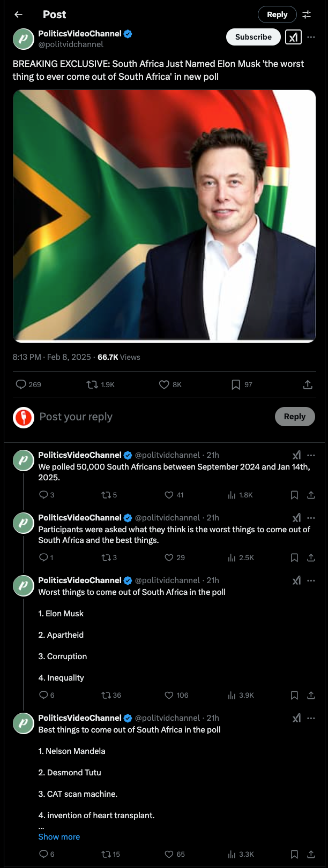
Task: Open @politvidchannel handle in the main post
Action: click(71, 44)
